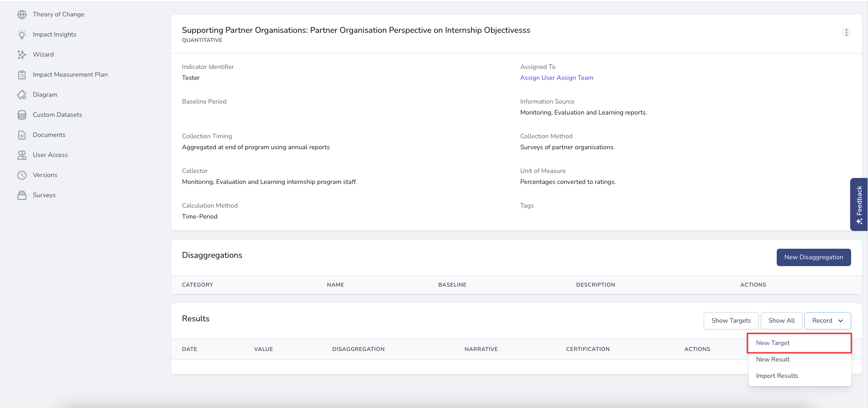
Task: Go to Impact Insights in the sidebar
Action: [x=54, y=34]
